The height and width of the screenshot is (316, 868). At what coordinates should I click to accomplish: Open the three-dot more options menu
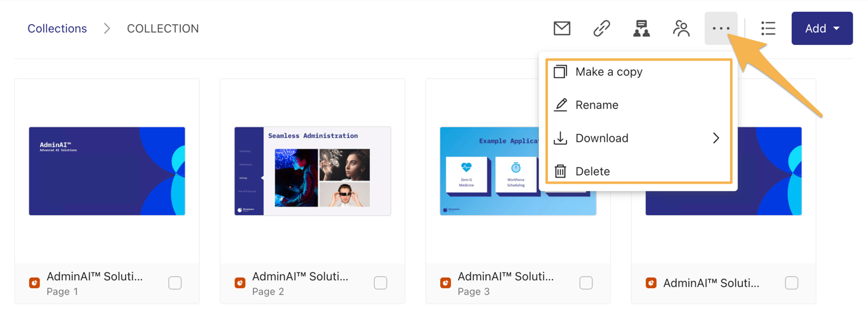coord(721,28)
